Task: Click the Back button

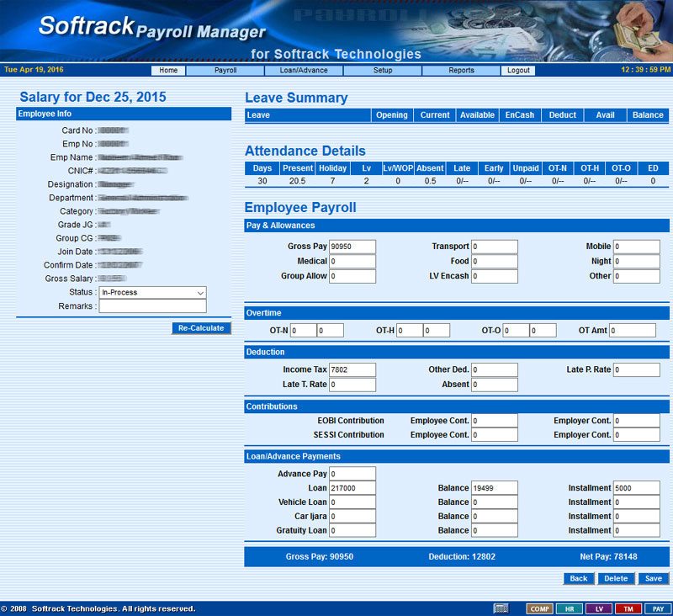Action: 579,579
